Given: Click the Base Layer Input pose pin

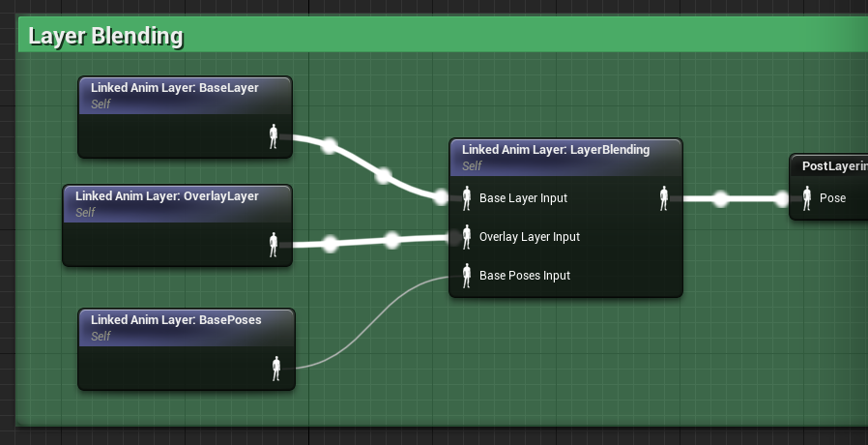Looking at the screenshot, I should 467,198.
